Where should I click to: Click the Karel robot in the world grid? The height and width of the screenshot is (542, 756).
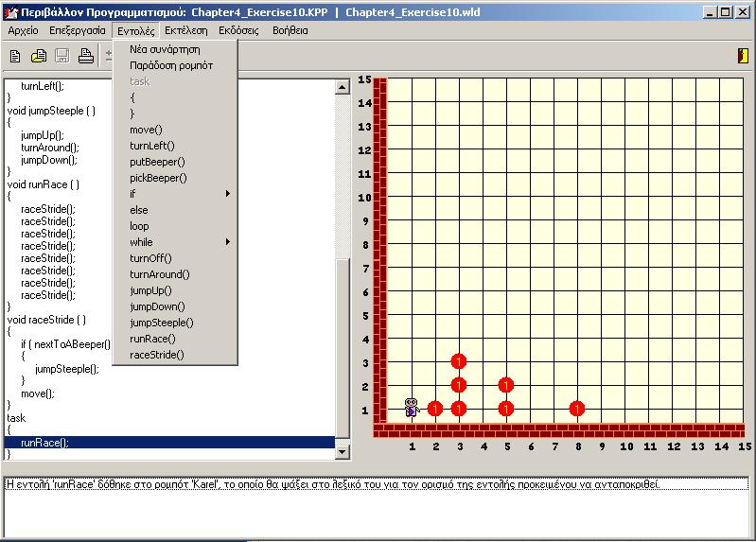[411, 408]
